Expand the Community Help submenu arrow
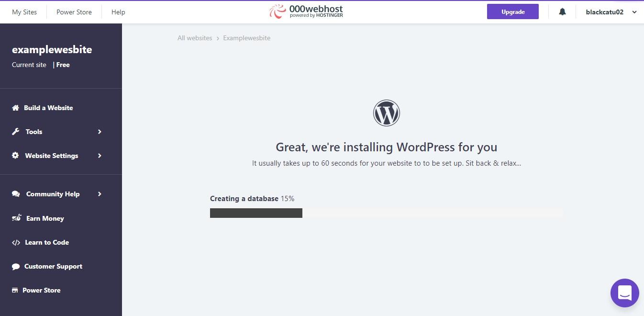Viewport: 644px width, 316px height. pos(100,194)
